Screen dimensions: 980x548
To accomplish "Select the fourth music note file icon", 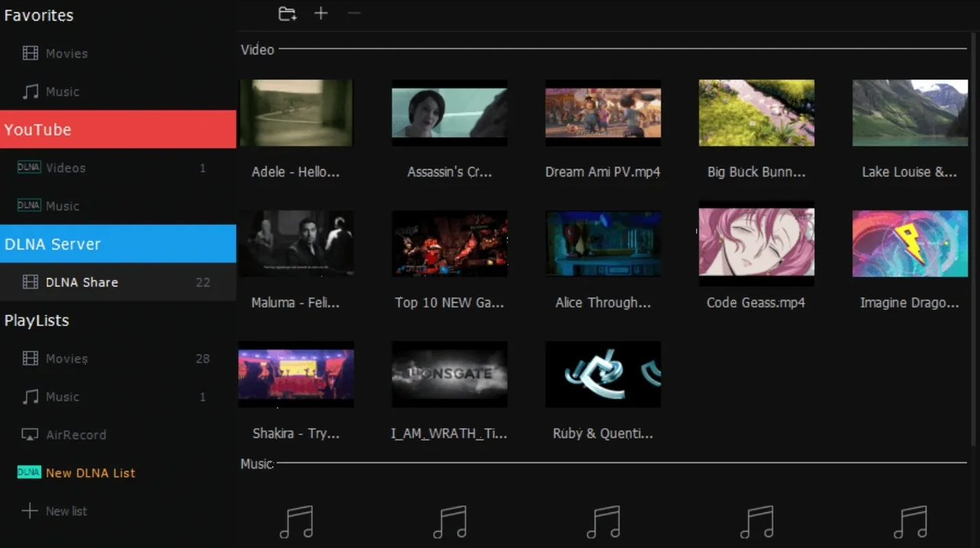I will point(756,522).
